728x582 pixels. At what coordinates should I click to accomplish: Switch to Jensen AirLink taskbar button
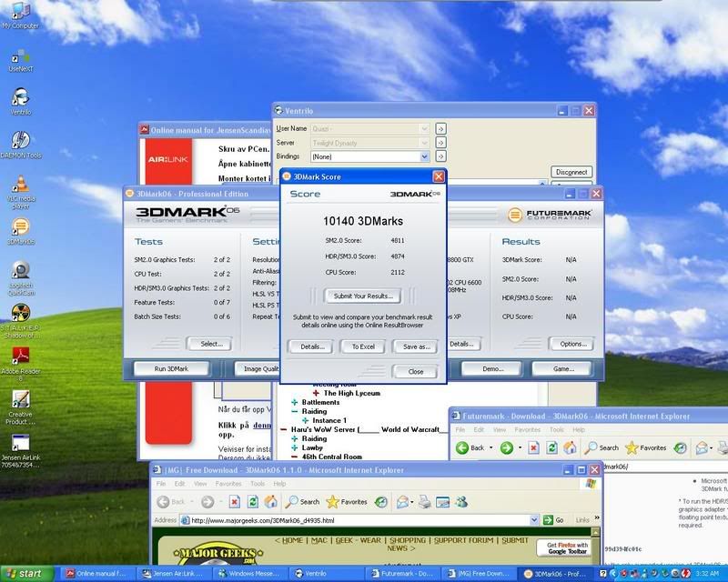pyautogui.click(x=174, y=574)
